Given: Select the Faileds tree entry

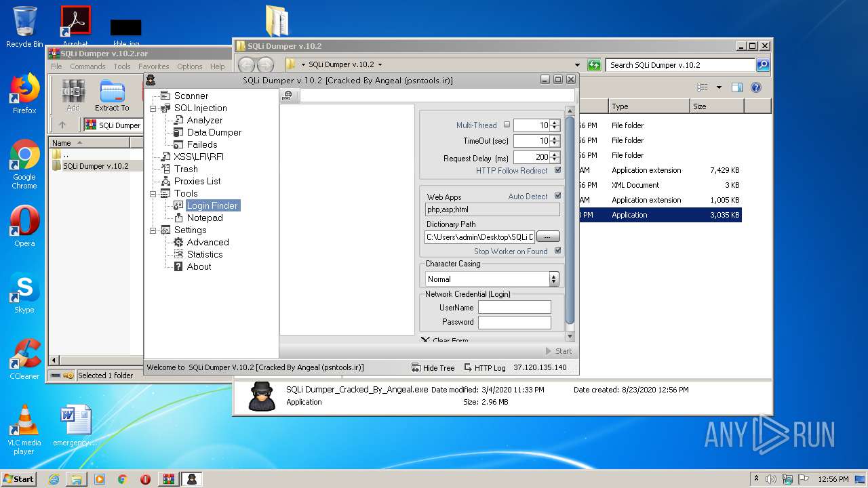Looking at the screenshot, I should 201,144.
